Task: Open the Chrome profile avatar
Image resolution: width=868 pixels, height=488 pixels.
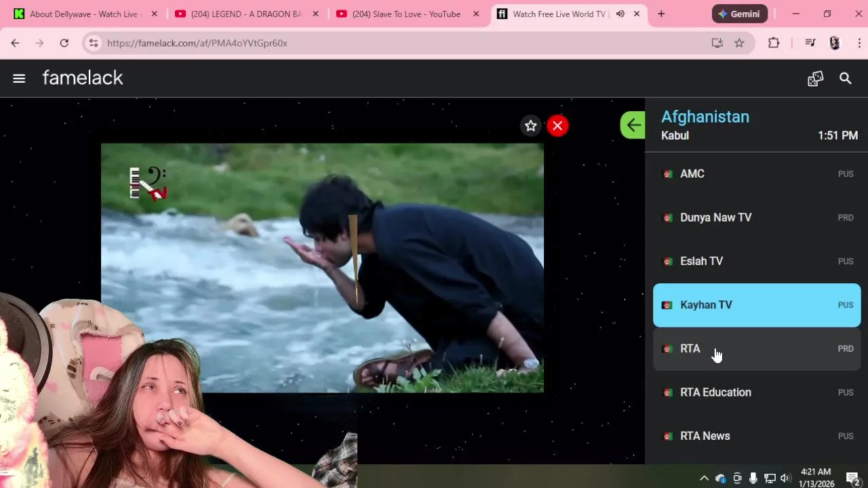Action: pos(835,43)
